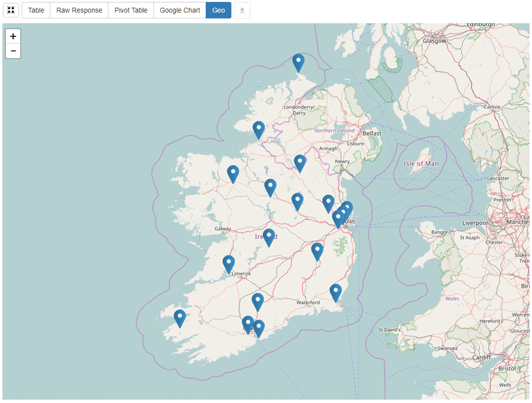Switch to the Google Chart tab
The image size is (532, 403).
click(180, 10)
